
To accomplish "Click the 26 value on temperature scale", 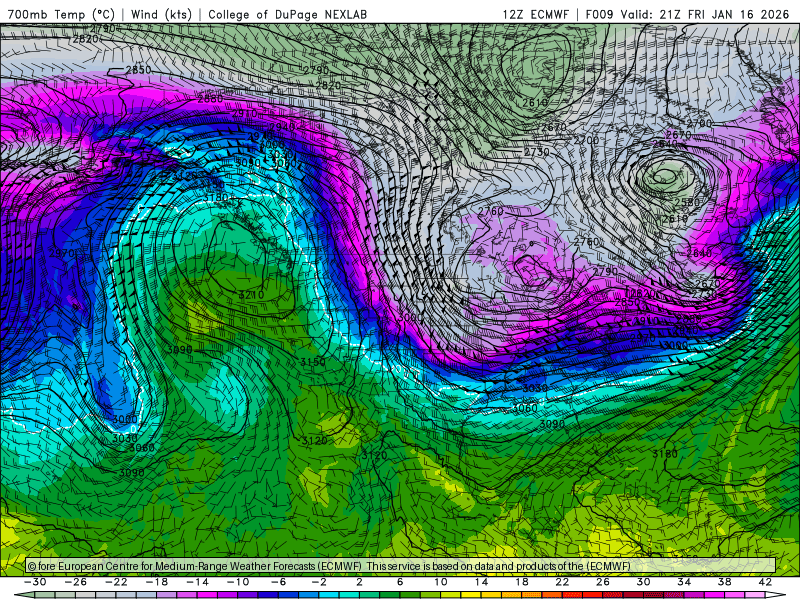I will coord(603,582).
